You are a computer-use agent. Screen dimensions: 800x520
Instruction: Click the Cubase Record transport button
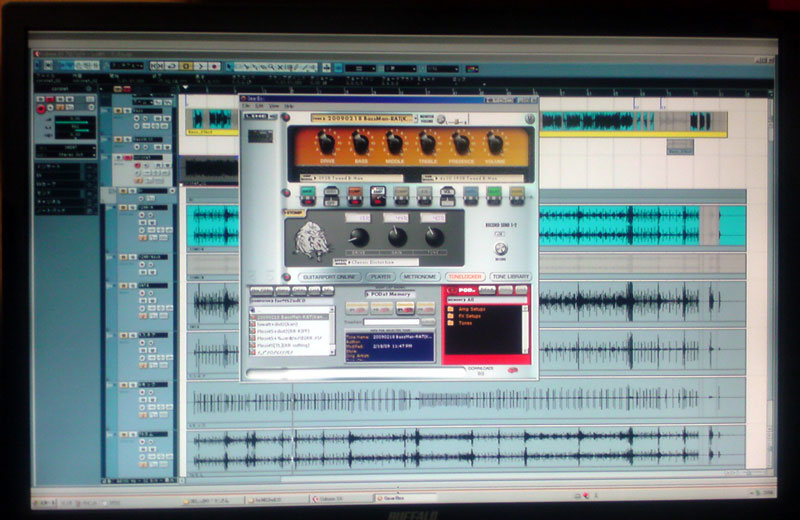(215, 66)
